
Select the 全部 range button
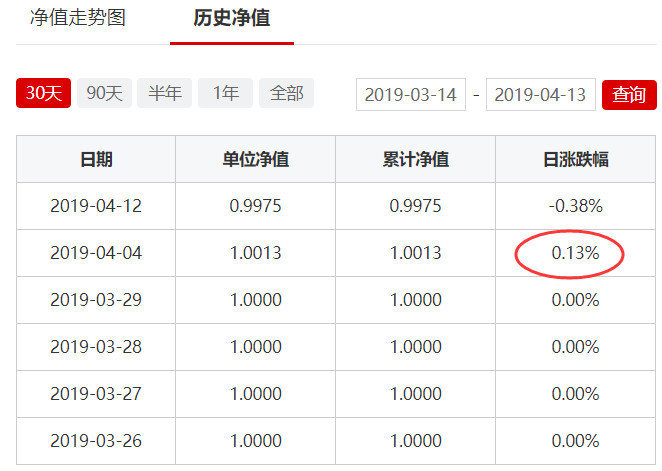coord(286,93)
